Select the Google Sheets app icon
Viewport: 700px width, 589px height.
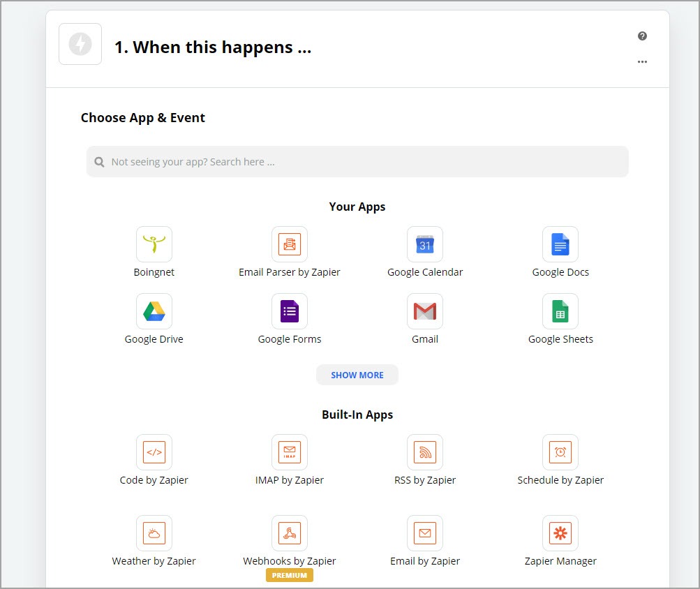(560, 311)
